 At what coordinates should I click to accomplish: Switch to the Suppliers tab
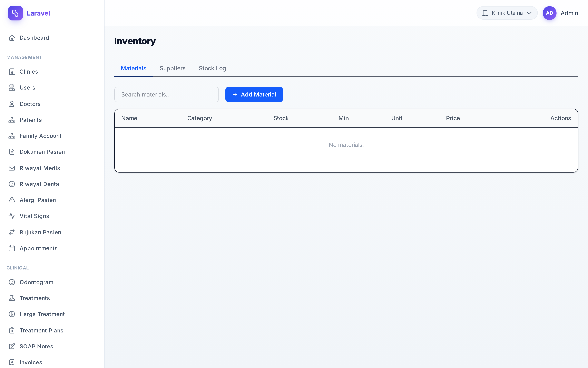[x=173, y=68]
